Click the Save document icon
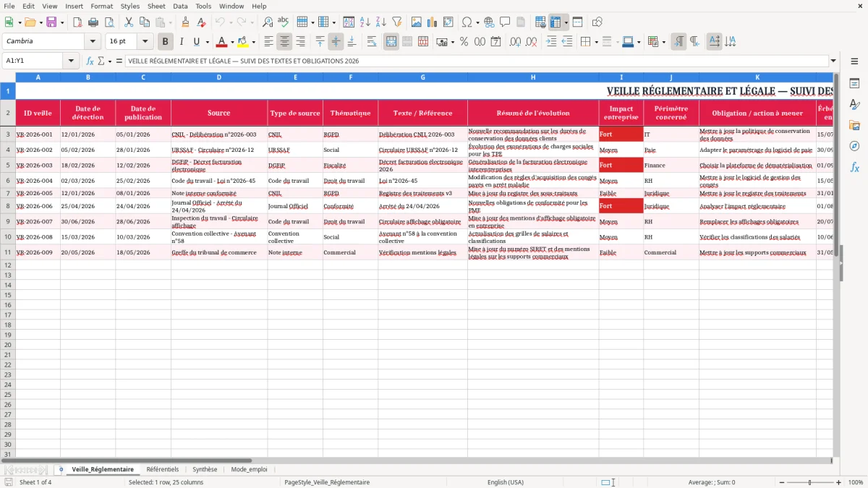 [51, 22]
